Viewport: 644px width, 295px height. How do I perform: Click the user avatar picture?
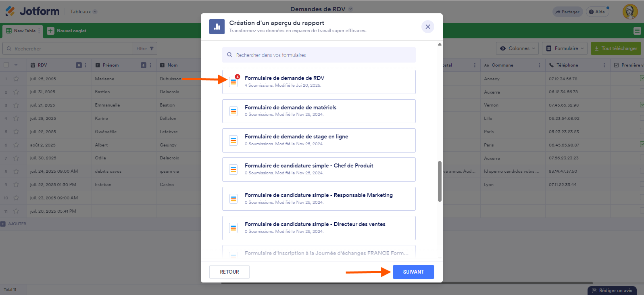tap(630, 12)
